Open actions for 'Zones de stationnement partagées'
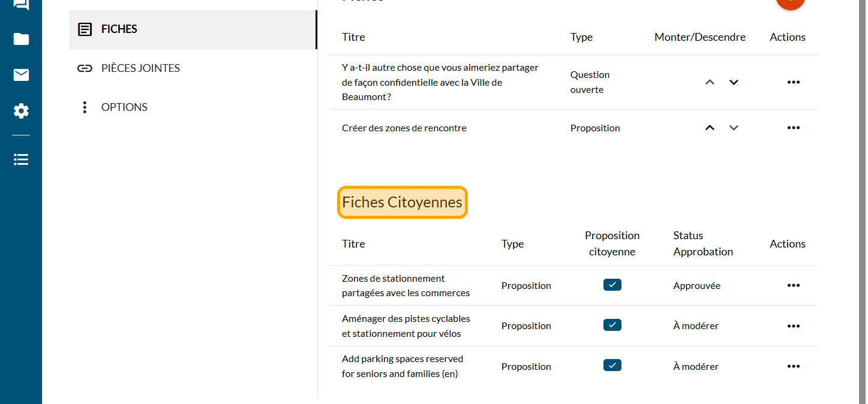 coord(793,285)
